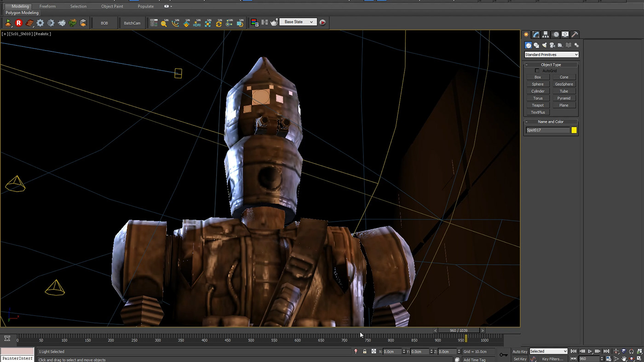
Task: Open the [Realistic] viewport shading menu
Action: coord(42,34)
